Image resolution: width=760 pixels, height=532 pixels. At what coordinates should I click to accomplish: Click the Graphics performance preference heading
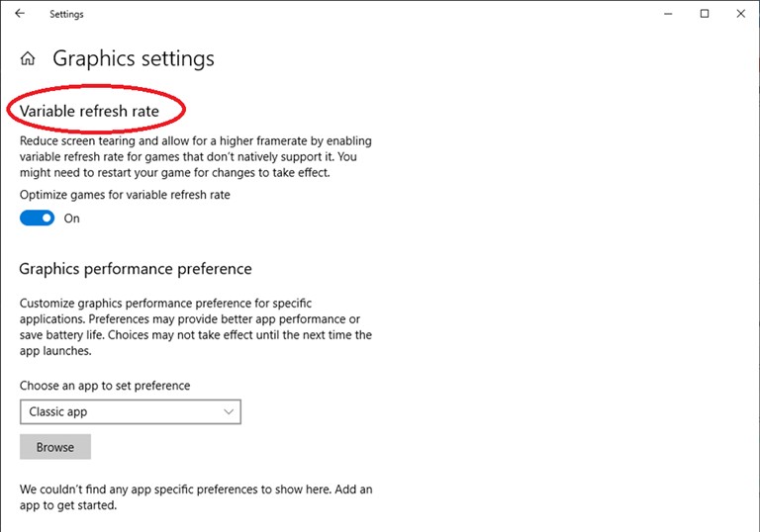(136, 269)
